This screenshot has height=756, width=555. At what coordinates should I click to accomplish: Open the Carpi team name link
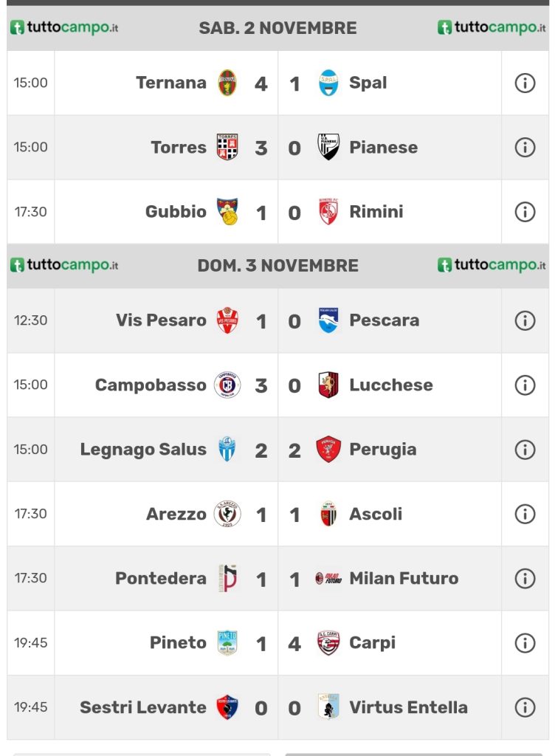pos(372,642)
